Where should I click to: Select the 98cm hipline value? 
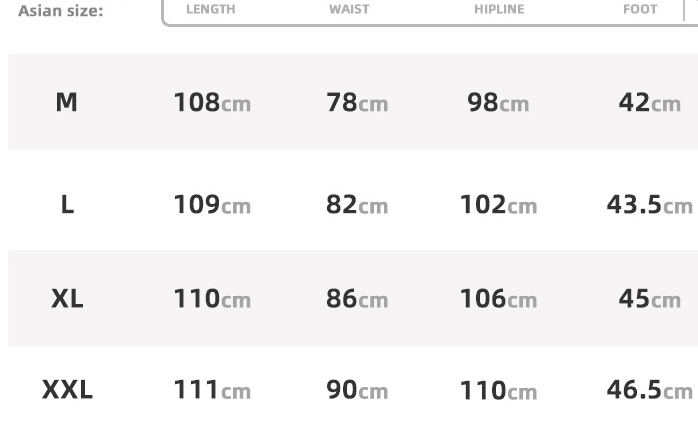pyautogui.click(x=498, y=102)
